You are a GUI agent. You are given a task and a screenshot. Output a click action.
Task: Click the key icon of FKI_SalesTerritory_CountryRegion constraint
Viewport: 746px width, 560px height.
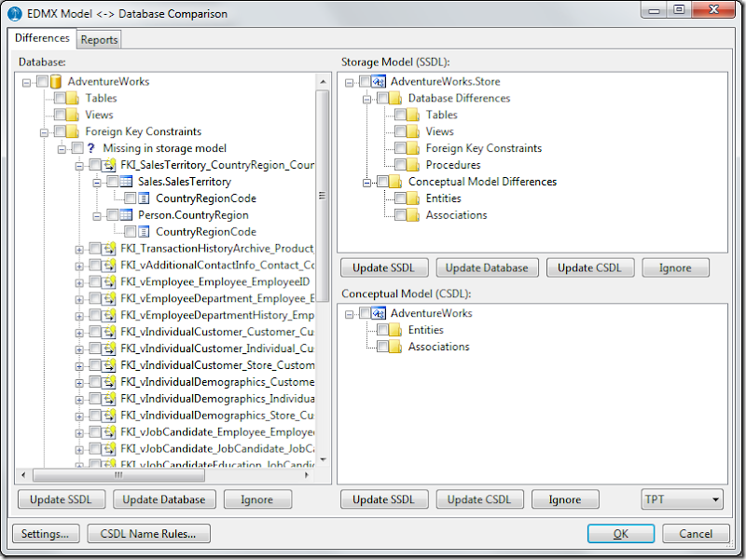tap(110, 165)
